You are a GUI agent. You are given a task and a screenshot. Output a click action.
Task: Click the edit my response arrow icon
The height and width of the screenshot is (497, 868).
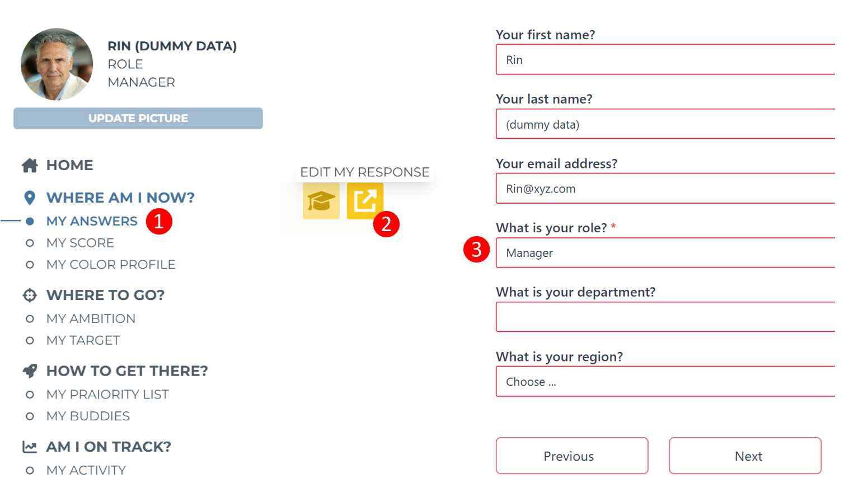pos(365,201)
